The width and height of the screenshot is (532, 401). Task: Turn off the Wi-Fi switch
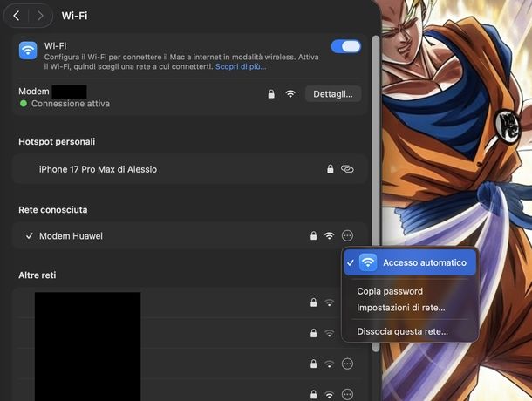coord(346,46)
